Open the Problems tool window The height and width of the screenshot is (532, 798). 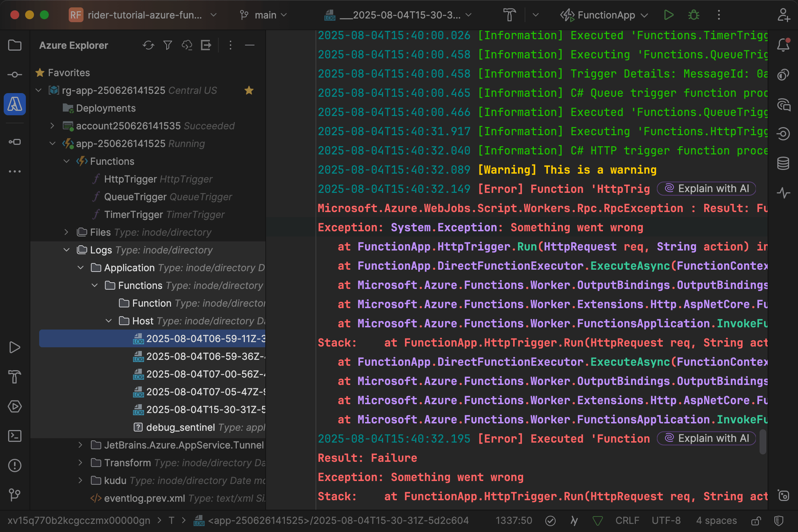click(15, 465)
